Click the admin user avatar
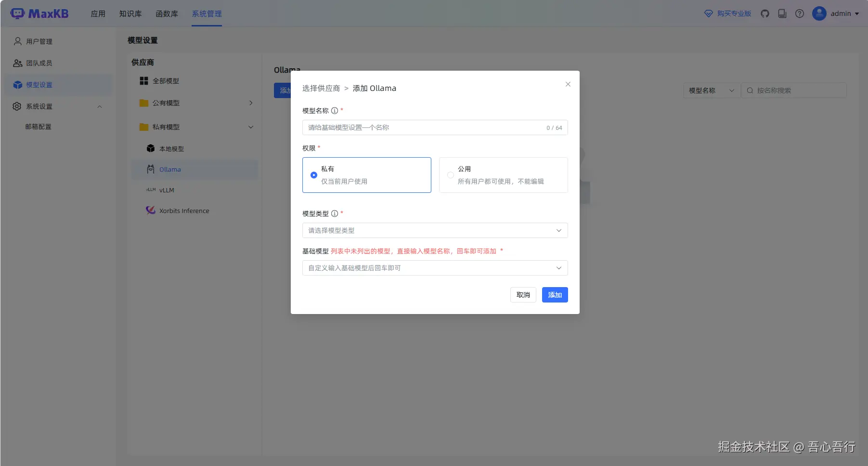This screenshot has width=868, height=466. click(x=819, y=13)
